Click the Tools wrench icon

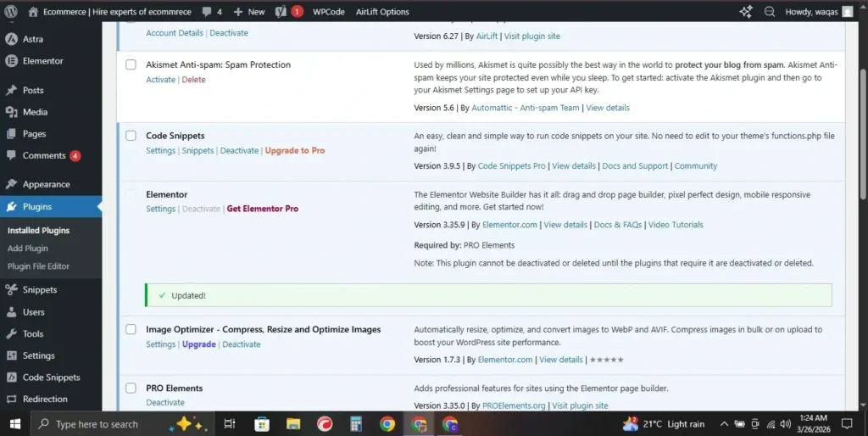point(11,333)
